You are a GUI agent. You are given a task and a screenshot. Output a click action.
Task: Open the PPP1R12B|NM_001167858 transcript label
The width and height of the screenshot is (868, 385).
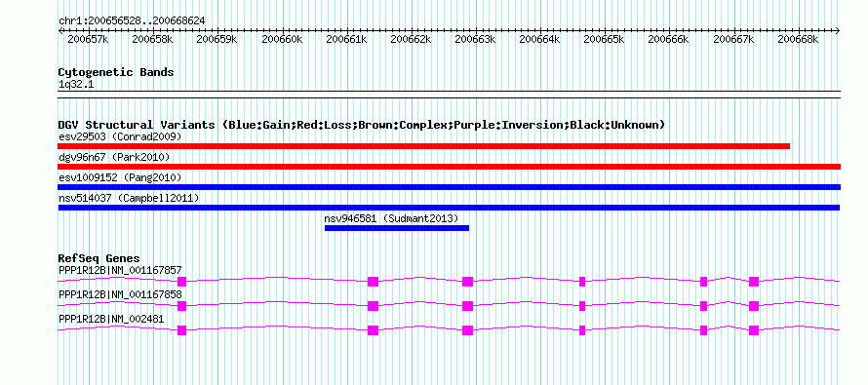coord(120,294)
